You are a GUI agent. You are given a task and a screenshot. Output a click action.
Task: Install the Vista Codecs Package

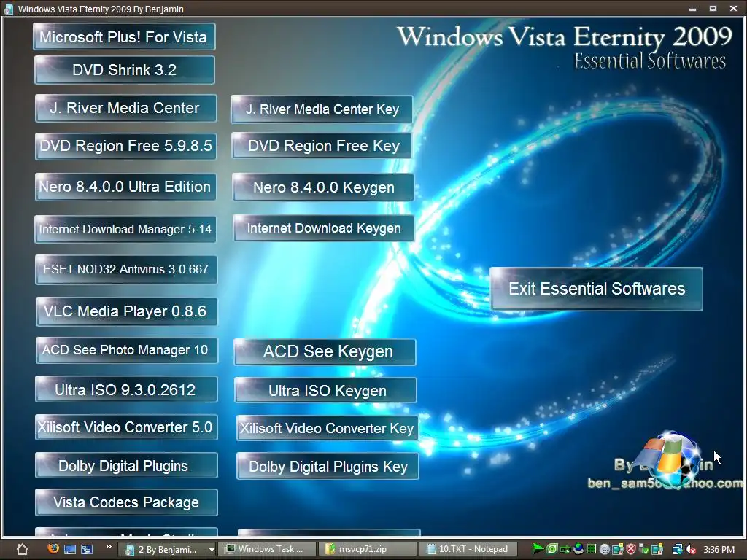126,502
